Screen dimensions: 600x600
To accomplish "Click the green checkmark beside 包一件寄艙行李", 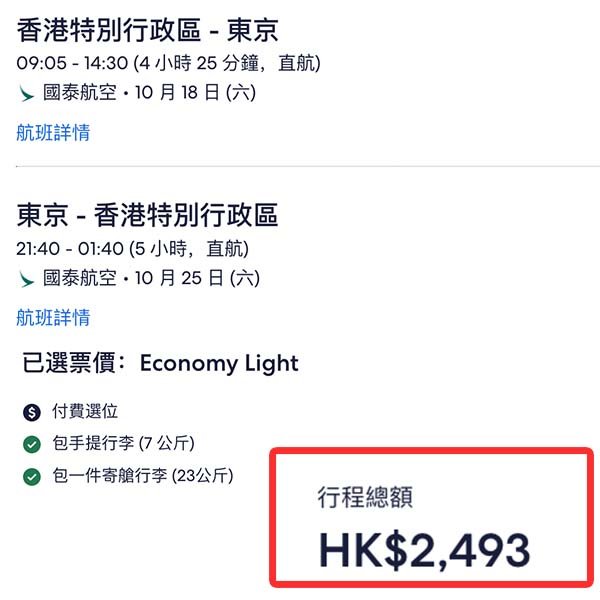I will [32, 476].
